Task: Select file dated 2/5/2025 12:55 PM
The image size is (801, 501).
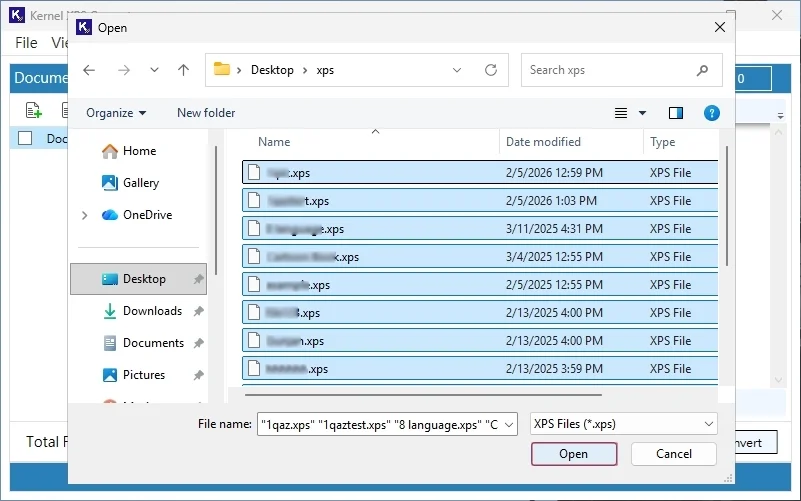Action: point(480,285)
